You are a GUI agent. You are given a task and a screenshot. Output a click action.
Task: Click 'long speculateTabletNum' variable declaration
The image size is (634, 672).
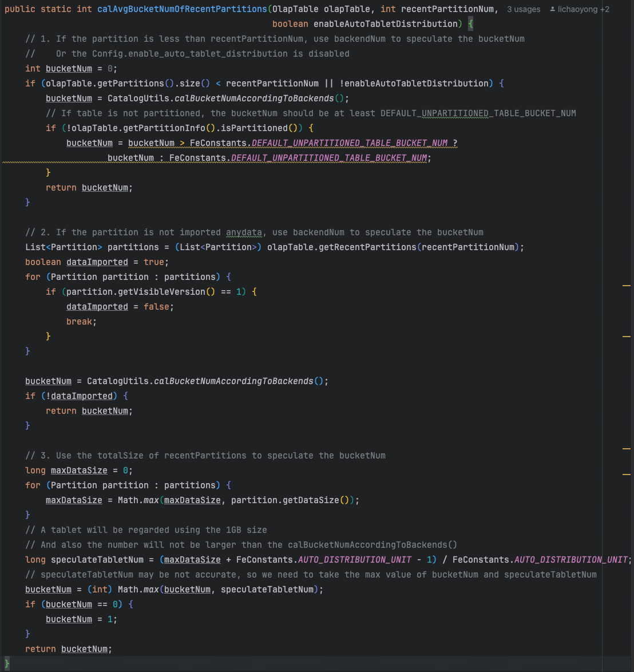click(x=84, y=560)
